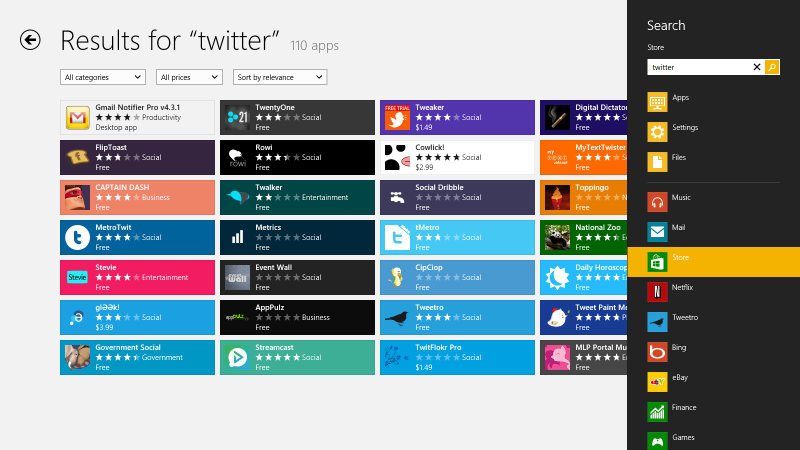Open the Tweet Paint app tile
Image resolution: width=800 pixels, height=450 pixels.
[x=583, y=317]
